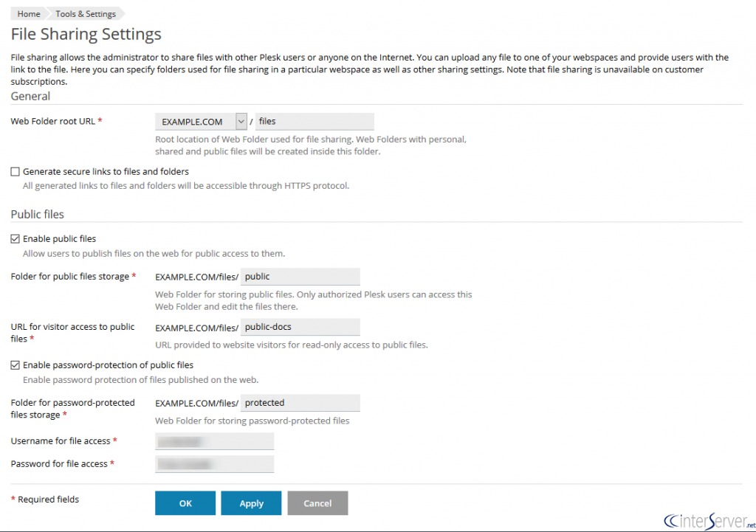
Task: Select the Username for file access field
Action: (x=215, y=441)
